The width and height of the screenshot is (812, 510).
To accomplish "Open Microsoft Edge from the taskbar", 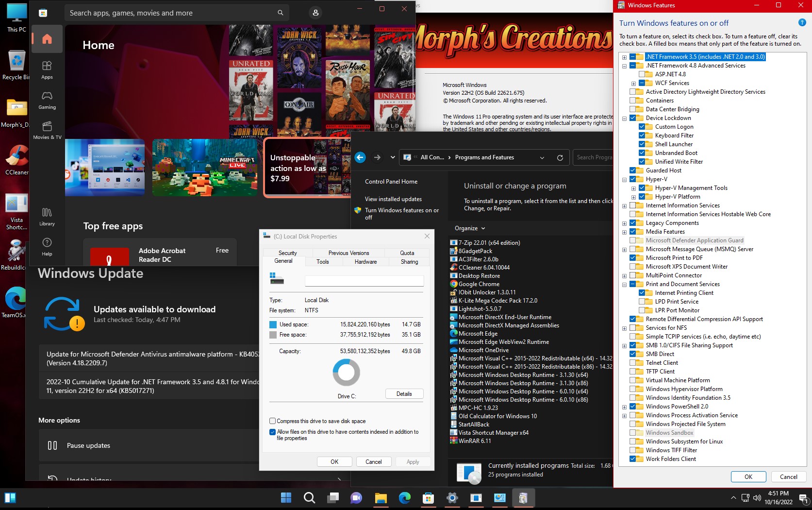I will tap(404, 498).
